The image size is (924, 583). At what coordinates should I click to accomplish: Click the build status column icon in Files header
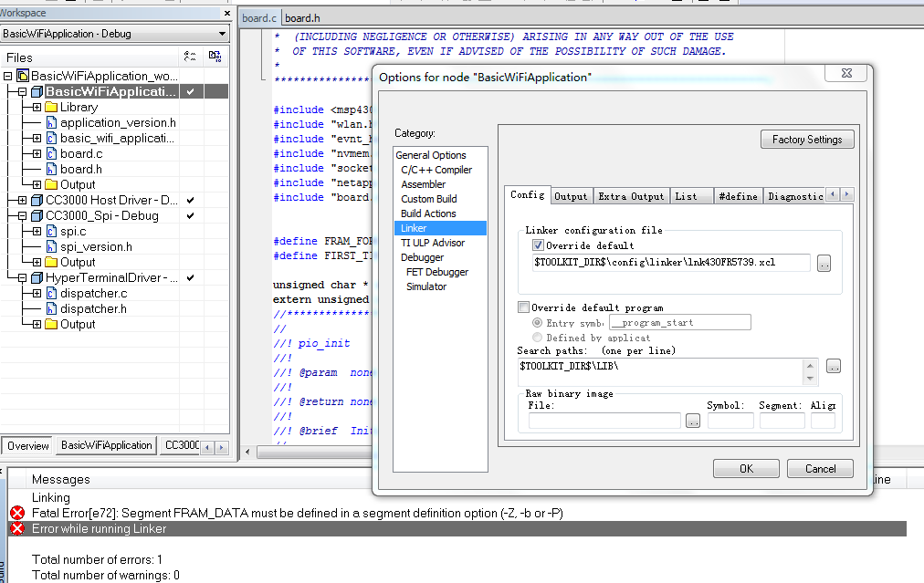[x=215, y=57]
